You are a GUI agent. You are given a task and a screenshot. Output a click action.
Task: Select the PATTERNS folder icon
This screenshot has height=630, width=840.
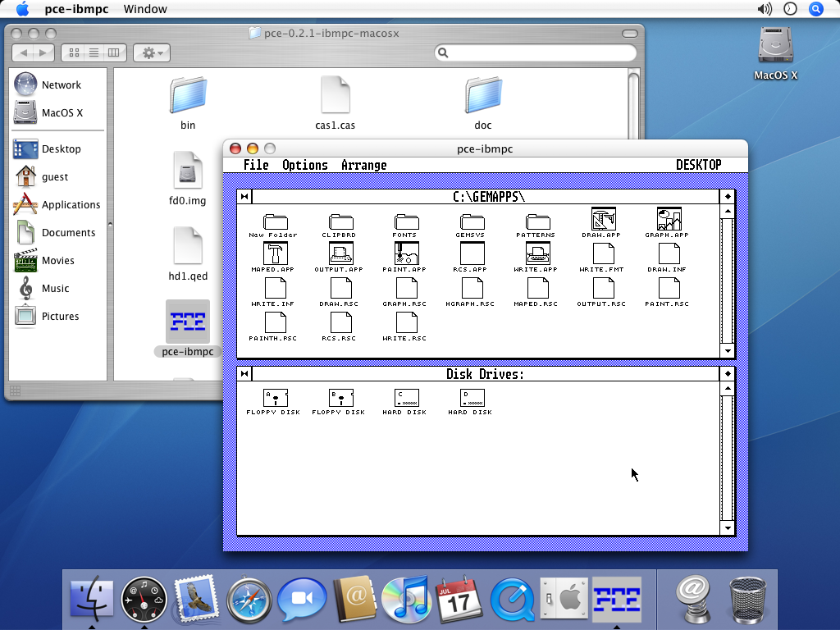[537, 221]
